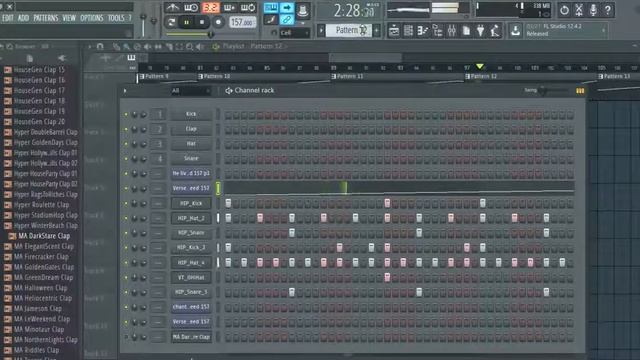Image resolution: width=640 pixels, height=360 pixels.
Task: Switch pattern/song mode button
Action: tap(172, 22)
